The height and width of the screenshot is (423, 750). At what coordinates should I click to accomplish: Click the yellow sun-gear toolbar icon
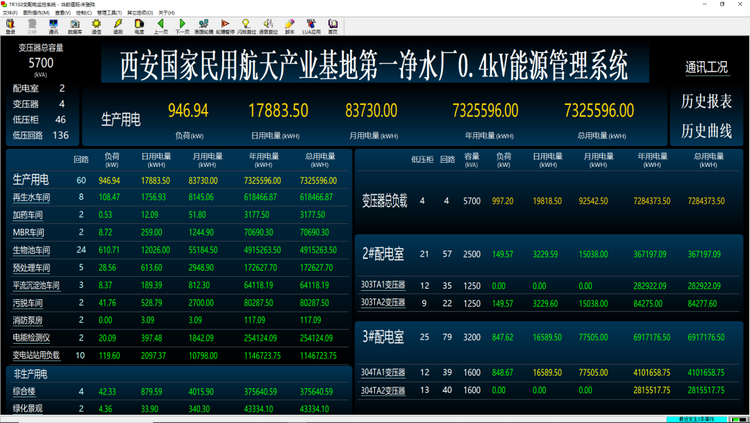click(96, 26)
